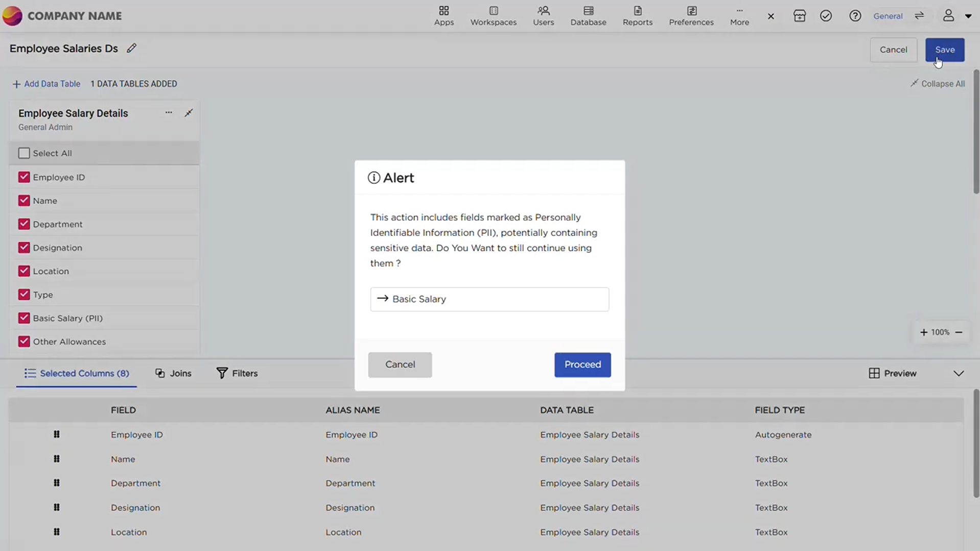Click the Department row drag handle
Image resolution: width=980 pixels, height=551 pixels.
[57, 483]
